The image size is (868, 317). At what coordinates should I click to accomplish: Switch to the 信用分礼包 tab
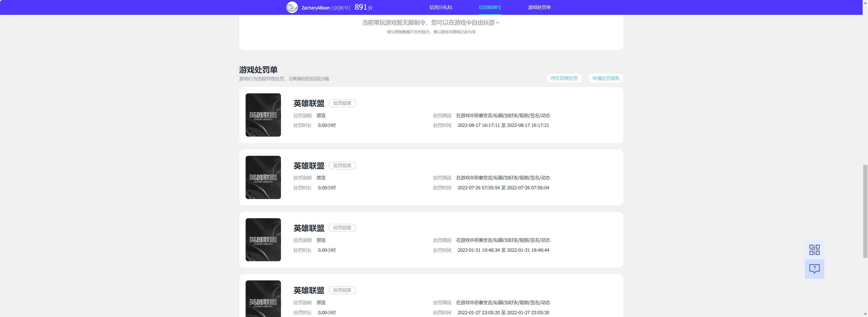tap(440, 7)
